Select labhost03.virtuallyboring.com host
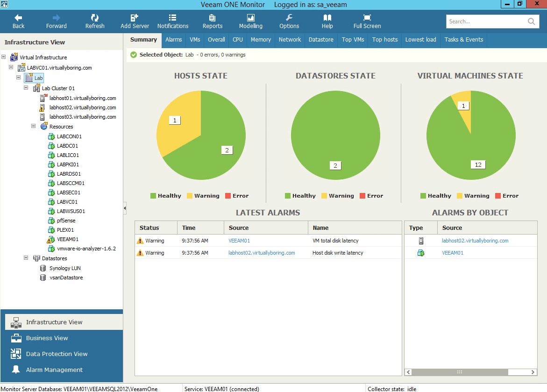This screenshot has height=392, width=547. [83, 117]
